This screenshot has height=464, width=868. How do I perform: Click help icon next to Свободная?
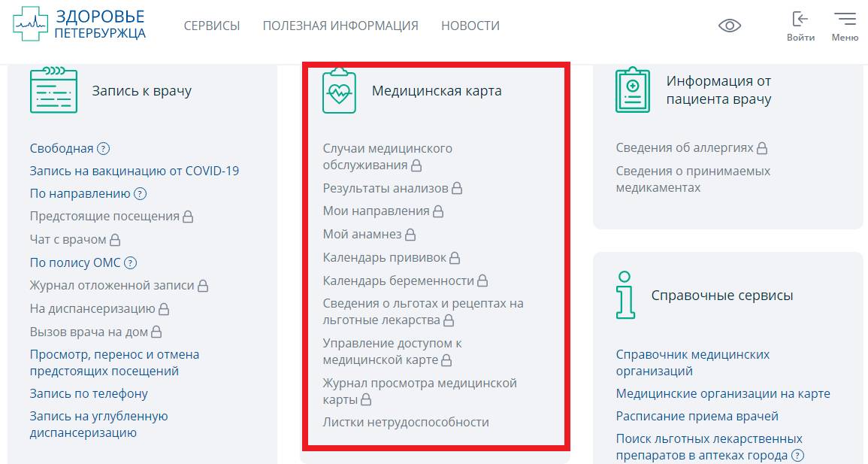(104, 149)
